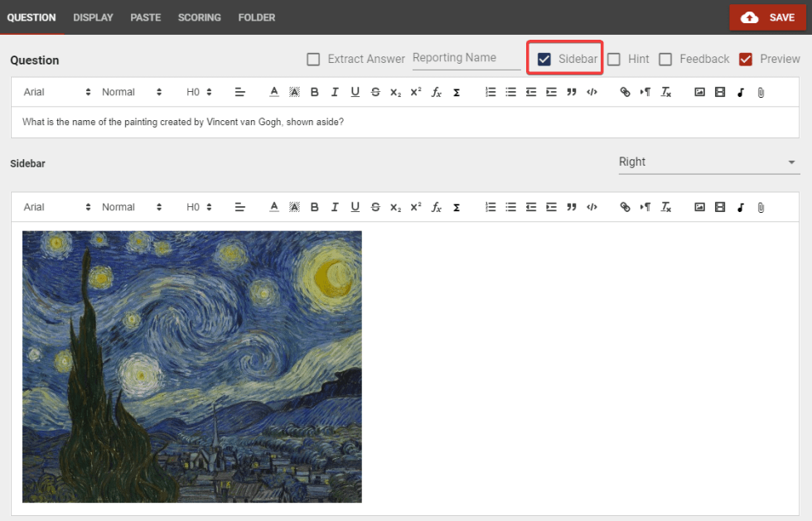The height and width of the screenshot is (521, 812).
Task: Toggle bold in Sidebar toolbar
Action: [314, 207]
